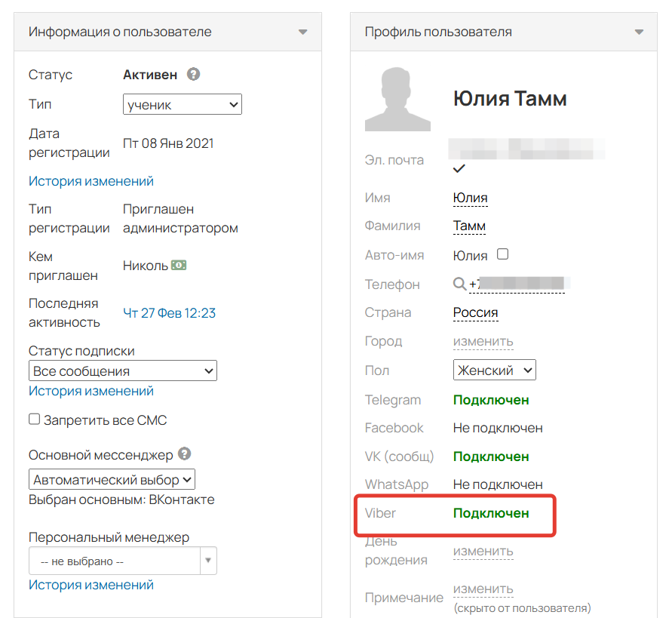The width and height of the screenshot is (672, 618).
Task: Open История изменений under registration date
Action: tap(91, 181)
